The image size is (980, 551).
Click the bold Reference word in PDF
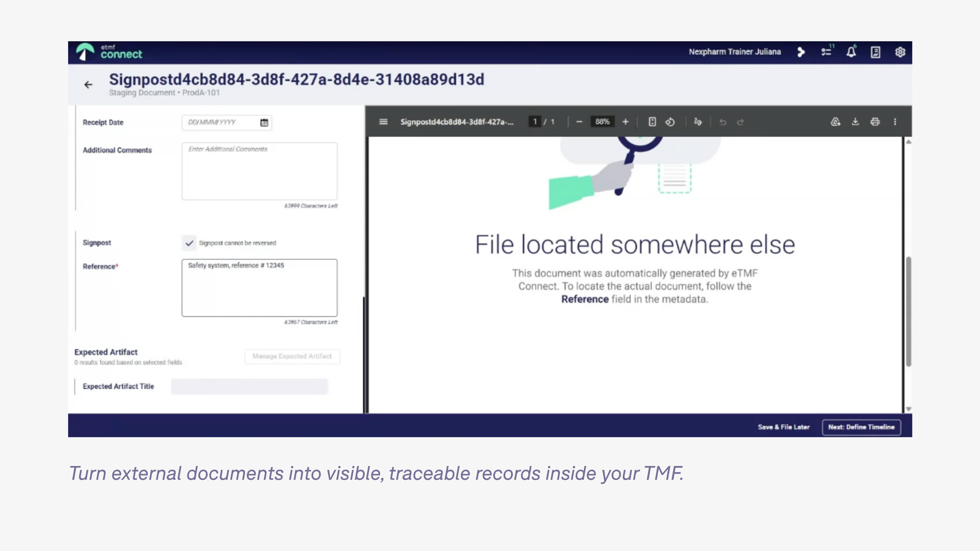pos(585,299)
